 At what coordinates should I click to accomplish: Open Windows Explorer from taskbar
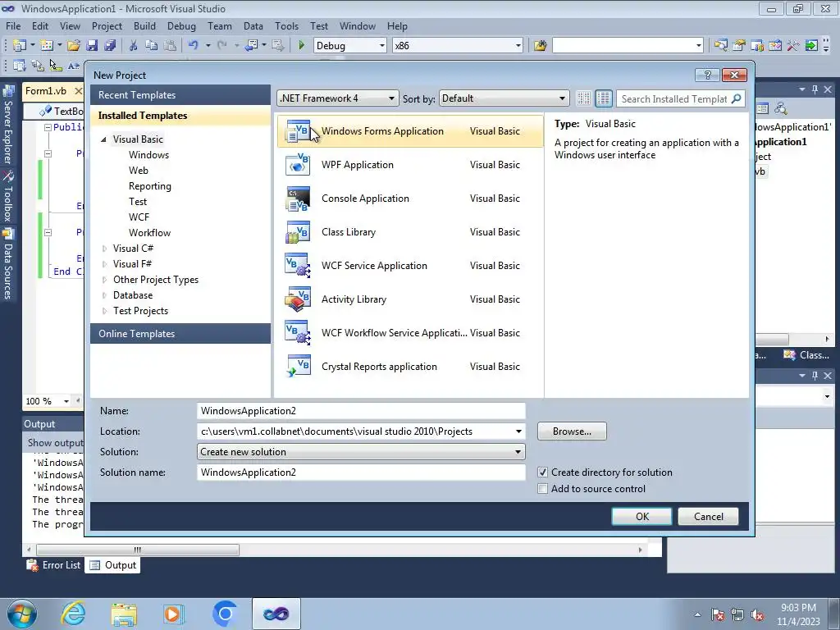124,614
